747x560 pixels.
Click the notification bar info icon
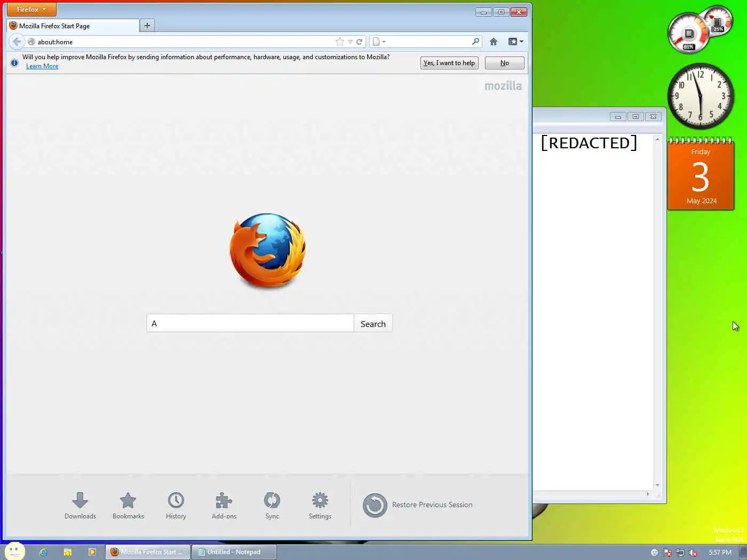click(14, 63)
